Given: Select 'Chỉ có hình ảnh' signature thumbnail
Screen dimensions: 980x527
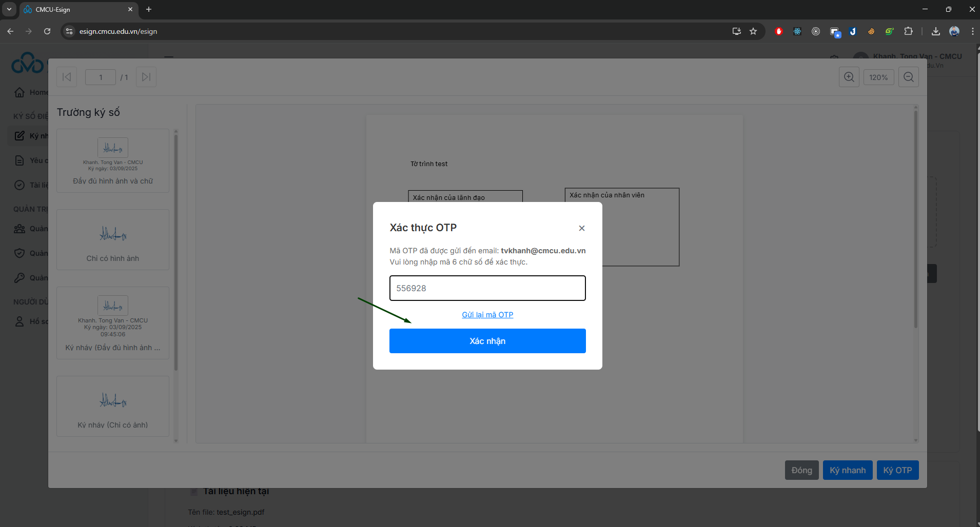Looking at the screenshot, I should (x=113, y=240).
